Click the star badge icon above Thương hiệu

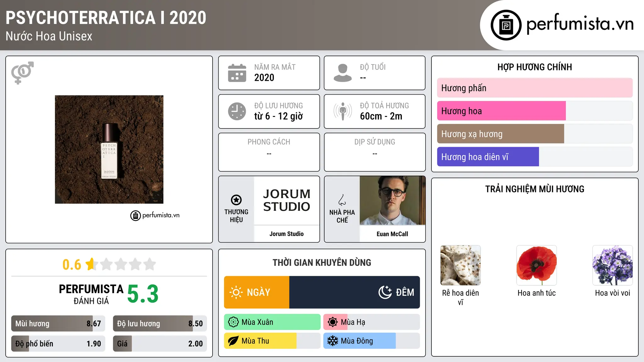pos(236,200)
